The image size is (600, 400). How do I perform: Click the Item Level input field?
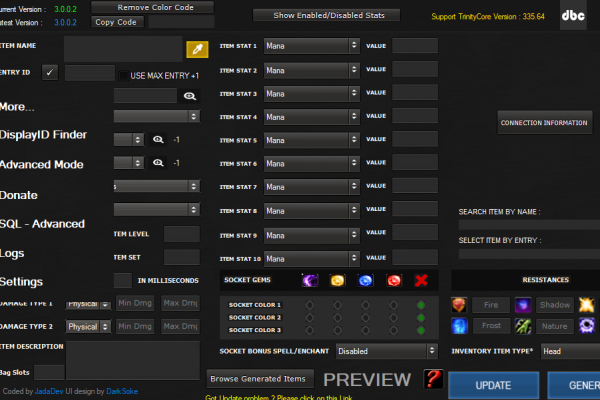(x=181, y=234)
